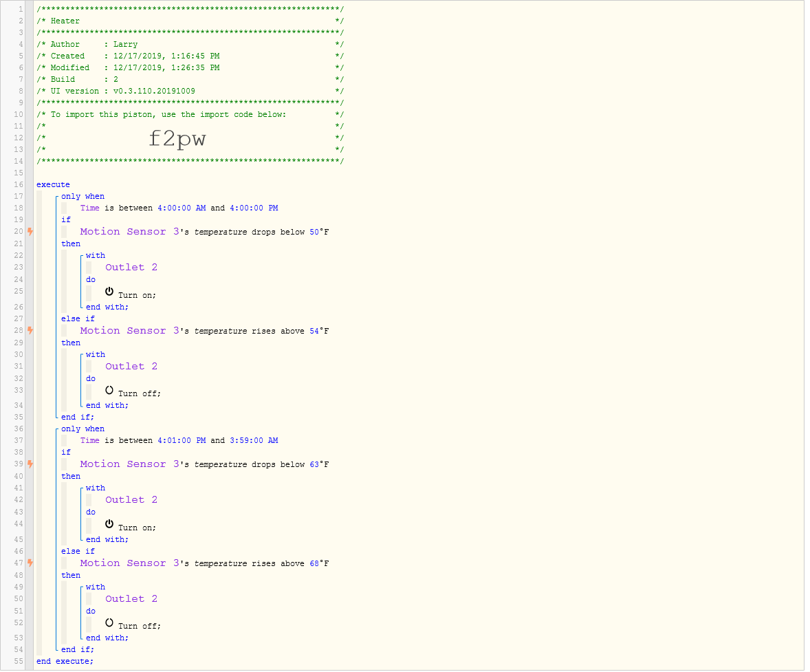Click 'Turn off;' on line 52
The height and width of the screenshot is (672, 810).
(x=140, y=627)
